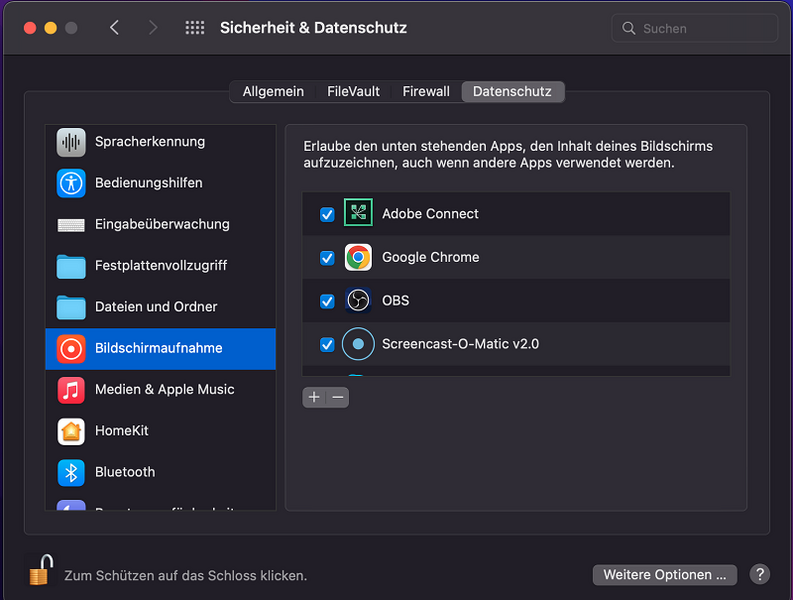Select the Google Chrome row name
This screenshot has height=600, width=793.
[x=430, y=257]
